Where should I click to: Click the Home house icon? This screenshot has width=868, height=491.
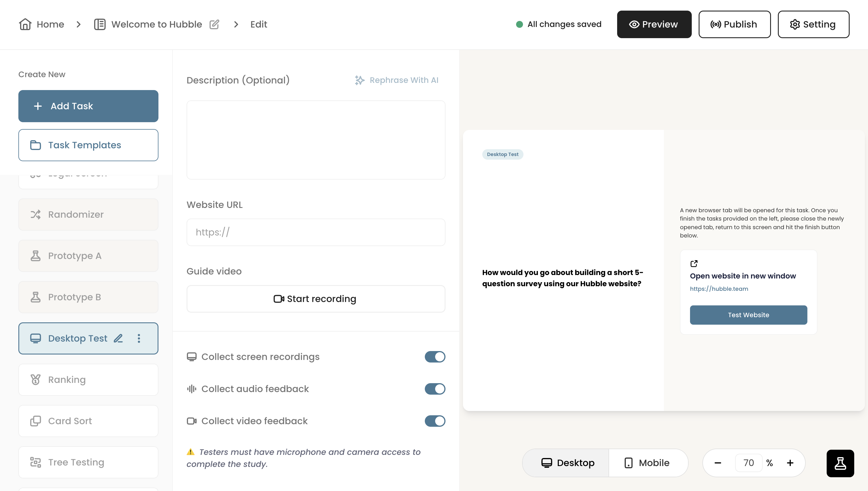pyautogui.click(x=25, y=24)
